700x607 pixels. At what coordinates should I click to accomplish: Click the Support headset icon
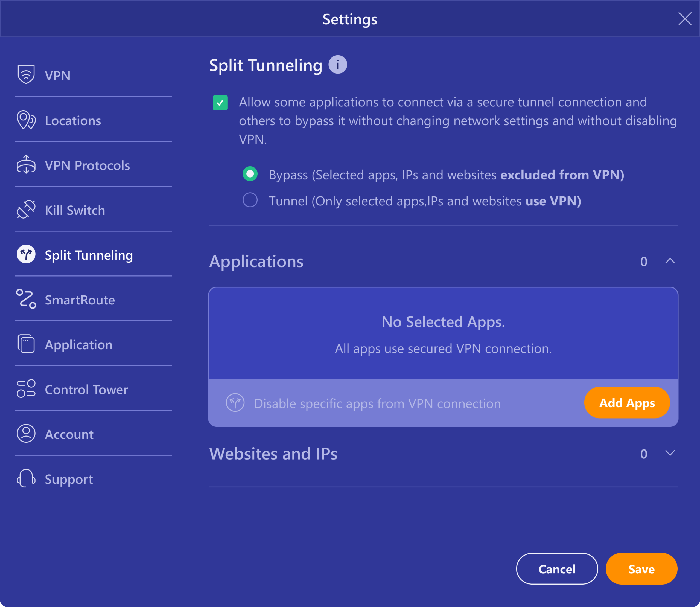click(27, 479)
